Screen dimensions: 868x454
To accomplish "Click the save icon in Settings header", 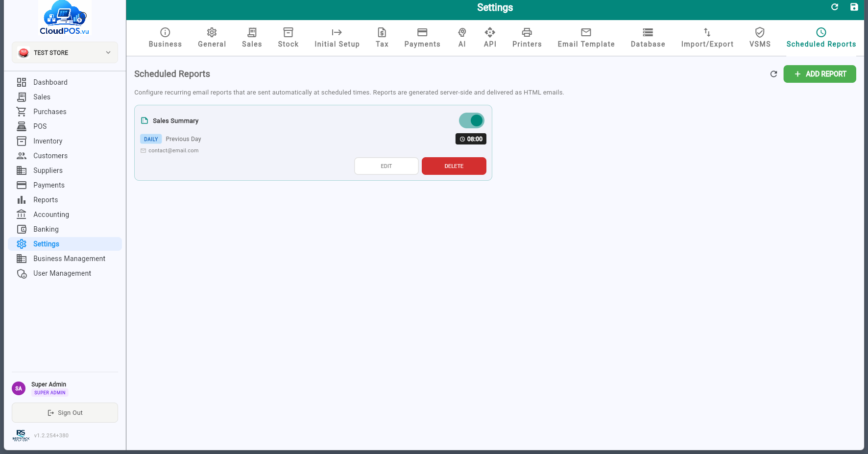I will [854, 7].
